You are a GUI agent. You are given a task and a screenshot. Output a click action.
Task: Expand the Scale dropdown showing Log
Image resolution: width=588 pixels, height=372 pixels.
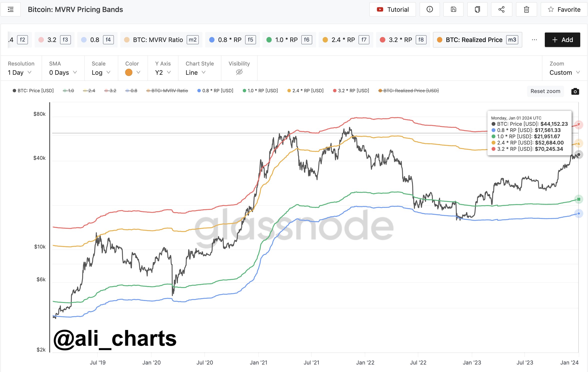point(101,72)
